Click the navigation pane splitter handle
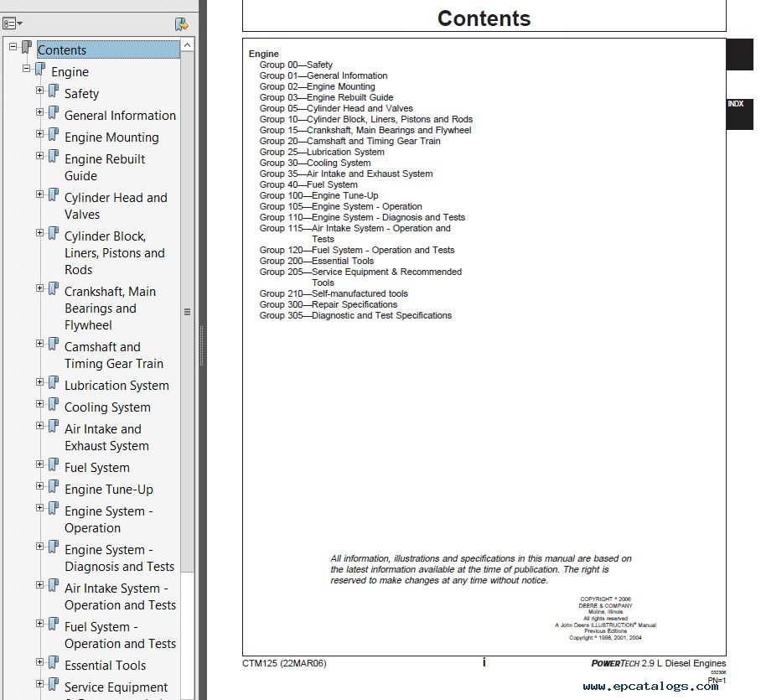The height and width of the screenshot is (700, 761). [x=202, y=345]
